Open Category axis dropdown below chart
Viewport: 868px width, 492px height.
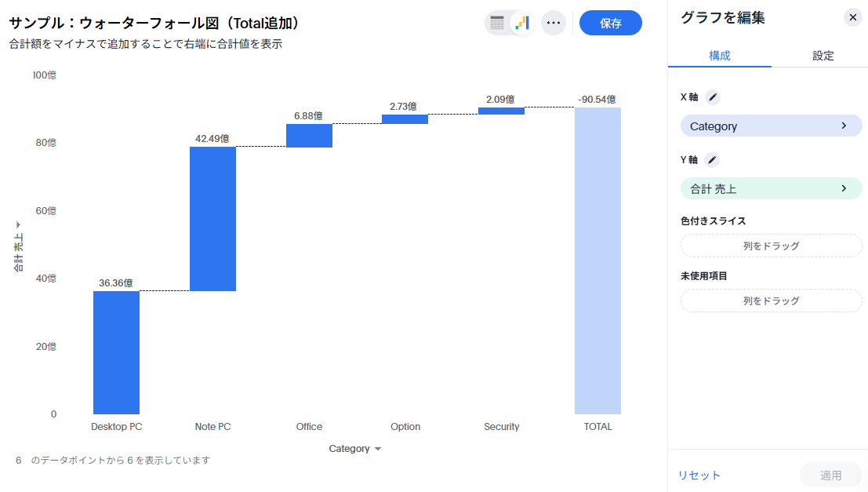[355, 449]
